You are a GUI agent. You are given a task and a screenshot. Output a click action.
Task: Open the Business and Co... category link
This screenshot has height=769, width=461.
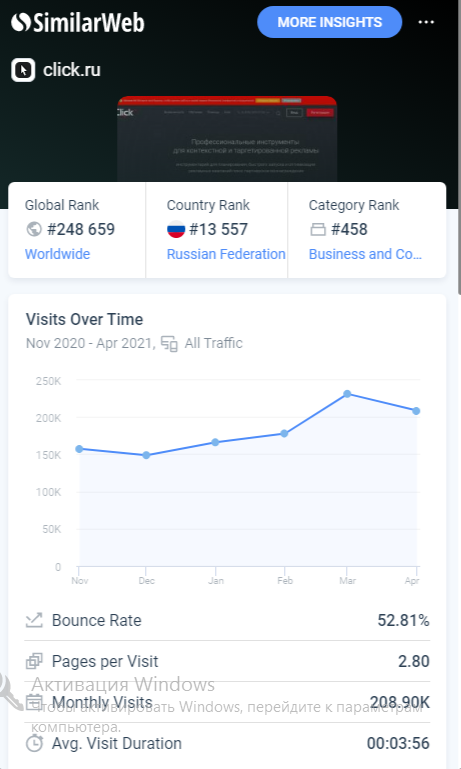pos(365,254)
